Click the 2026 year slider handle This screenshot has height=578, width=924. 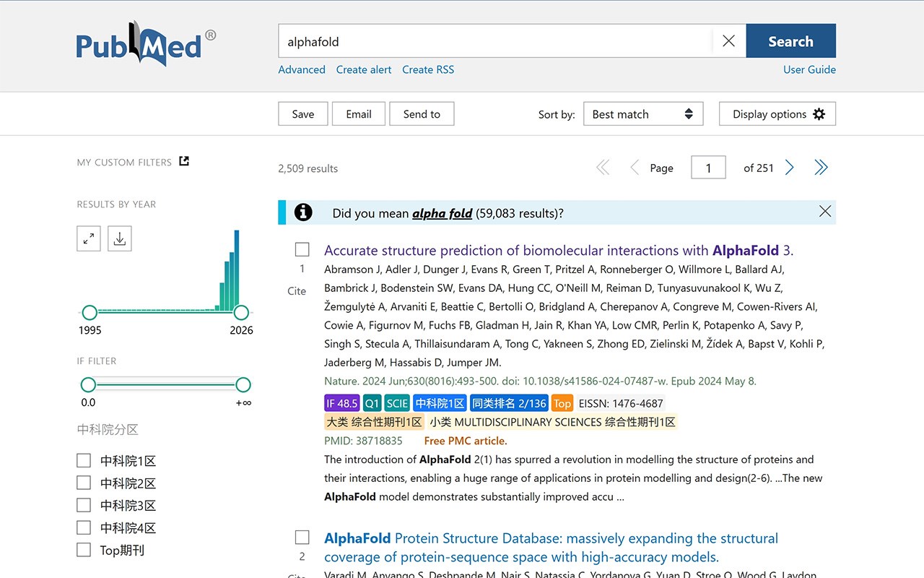pos(242,312)
